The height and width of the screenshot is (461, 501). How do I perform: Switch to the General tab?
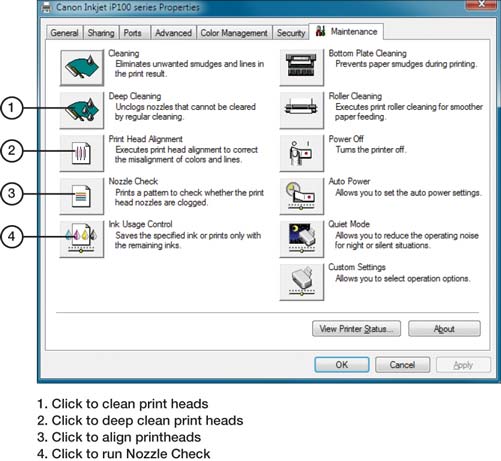pos(64,33)
